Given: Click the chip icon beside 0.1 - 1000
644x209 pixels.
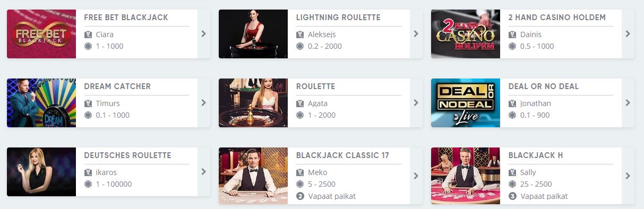Looking at the screenshot, I should (88, 115).
